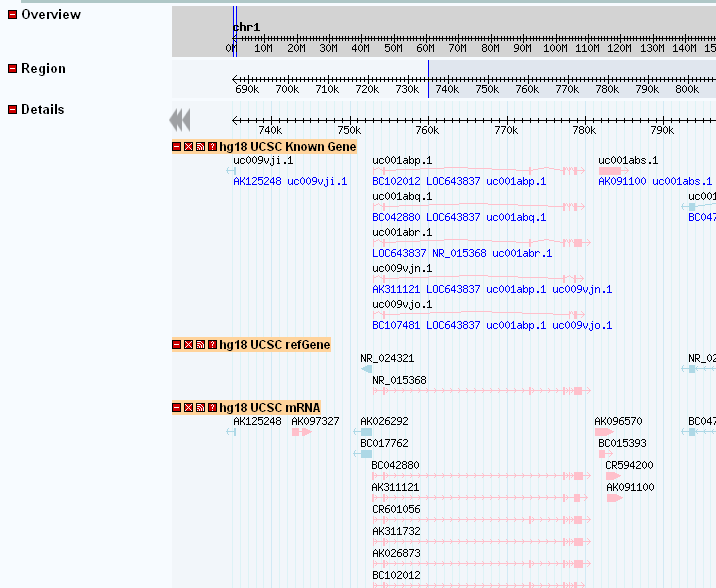Click share icon of UCSC Known Gene track

pos(200,147)
